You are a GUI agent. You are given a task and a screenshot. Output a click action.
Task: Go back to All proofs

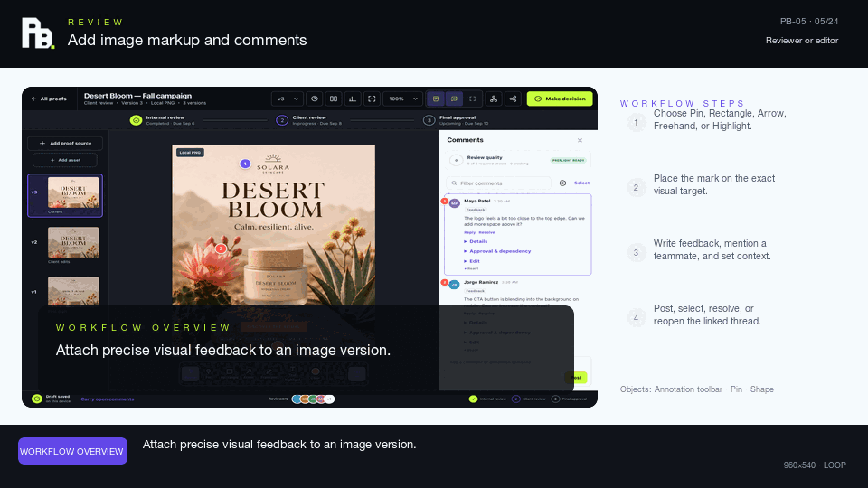click(x=49, y=99)
